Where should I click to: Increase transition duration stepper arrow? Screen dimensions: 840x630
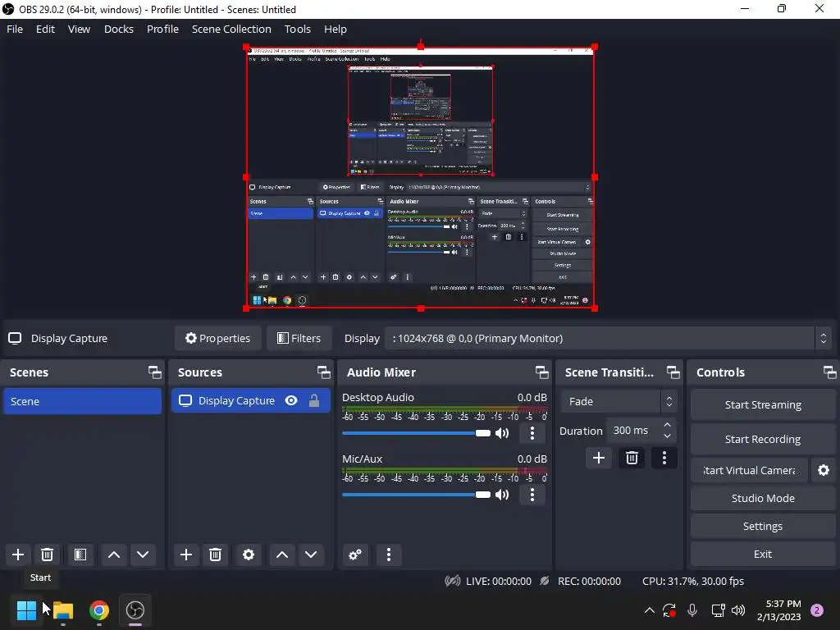point(667,425)
